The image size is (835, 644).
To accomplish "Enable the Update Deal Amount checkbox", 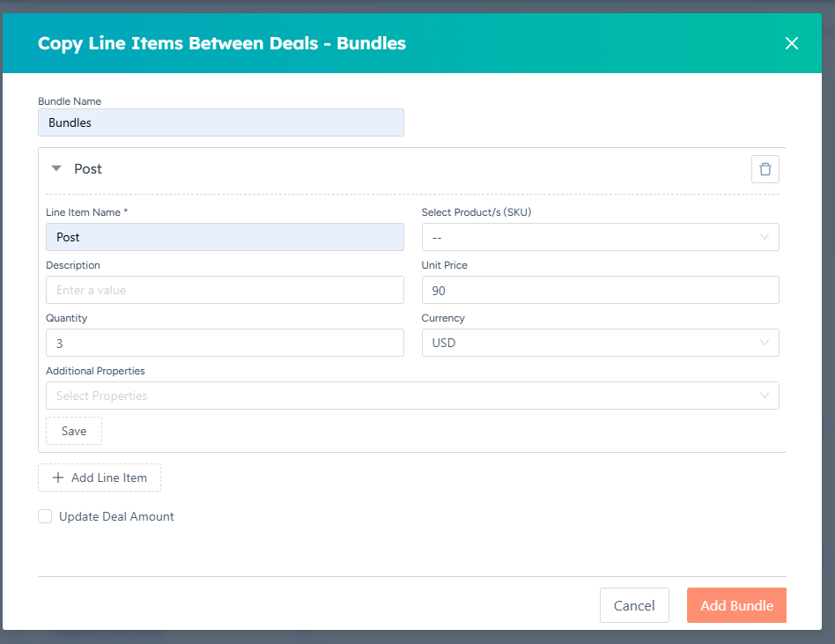I will pyautogui.click(x=45, y=516).
